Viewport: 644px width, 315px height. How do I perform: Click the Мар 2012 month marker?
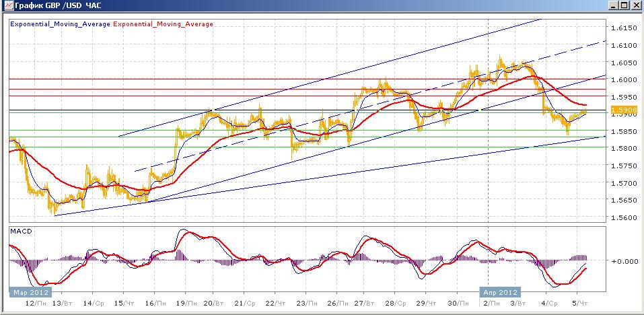(x=30, y=292)
